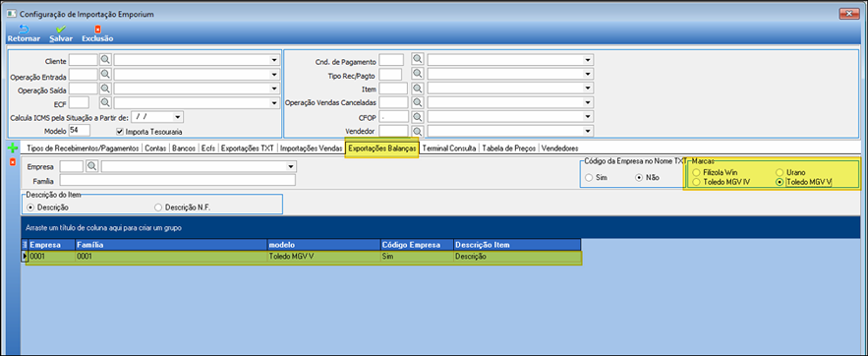Sort by modelo column header
This screenshot has width=868, height=356.
coord(323,244)
